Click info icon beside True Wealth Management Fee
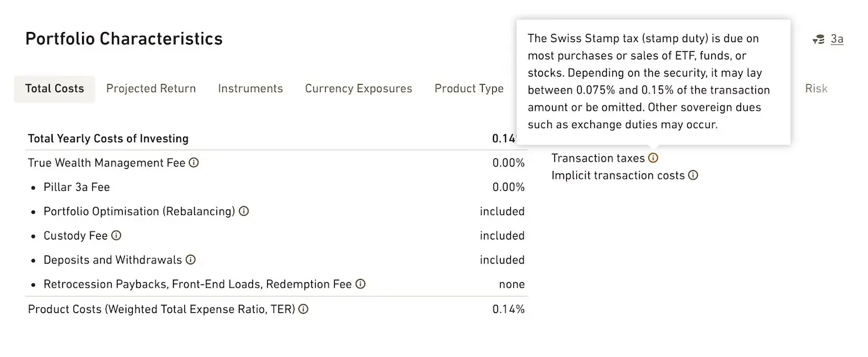Image resolution: width=868 pixels, height=357 pixels. [x=194, y=163]
